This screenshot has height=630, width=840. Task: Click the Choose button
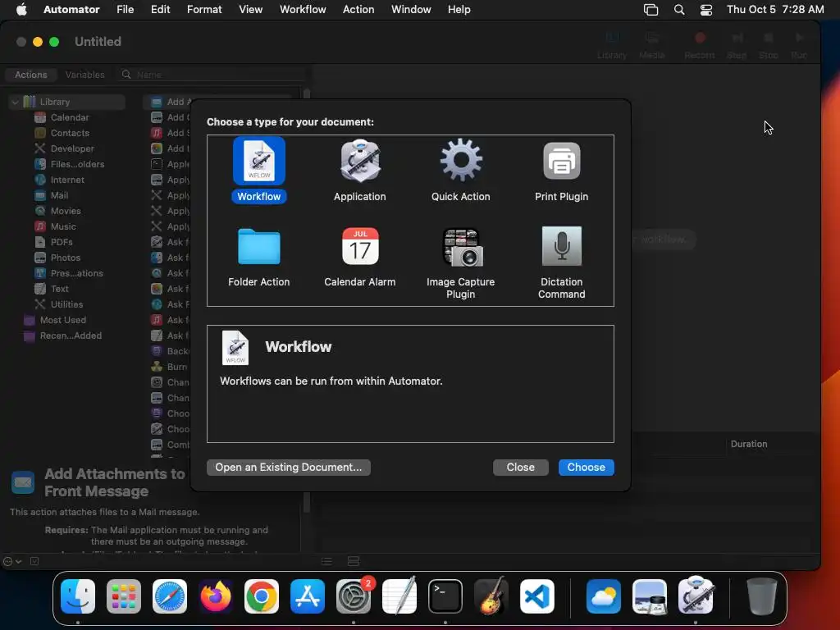click(586, 467)
